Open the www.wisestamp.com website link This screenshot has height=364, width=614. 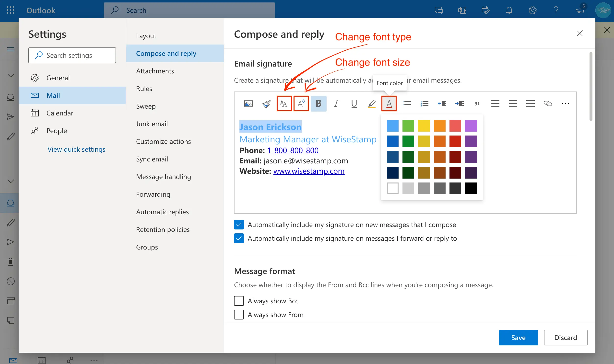coord(309,171)
